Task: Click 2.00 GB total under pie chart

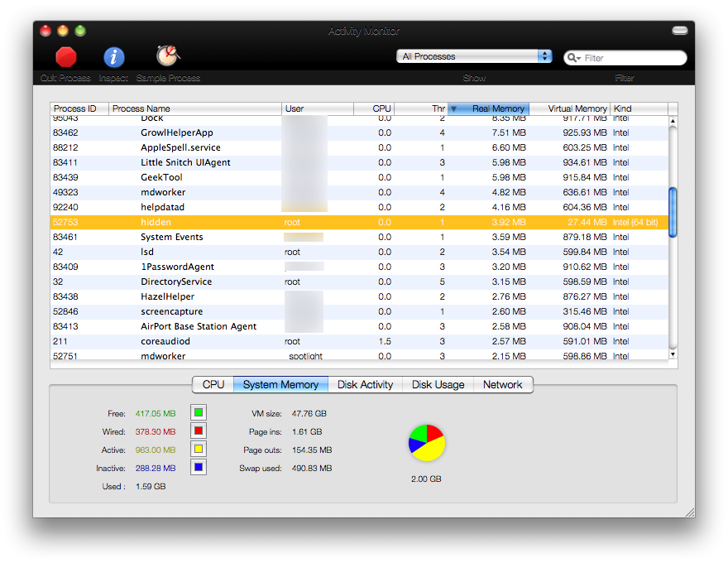Action: [x=426, y=479]
